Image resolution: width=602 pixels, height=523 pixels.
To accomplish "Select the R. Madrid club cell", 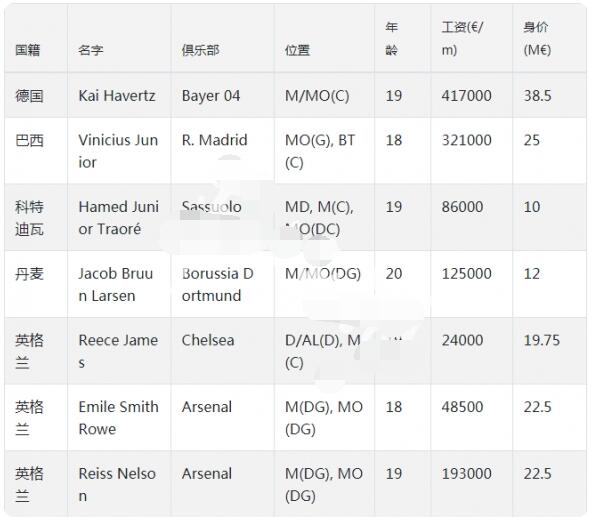I will (214, 140).
